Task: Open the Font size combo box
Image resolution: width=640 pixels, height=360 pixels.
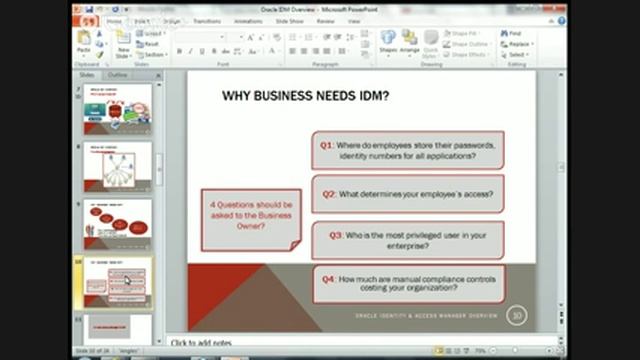Action: pyautogui.click(x=236, y=38)
